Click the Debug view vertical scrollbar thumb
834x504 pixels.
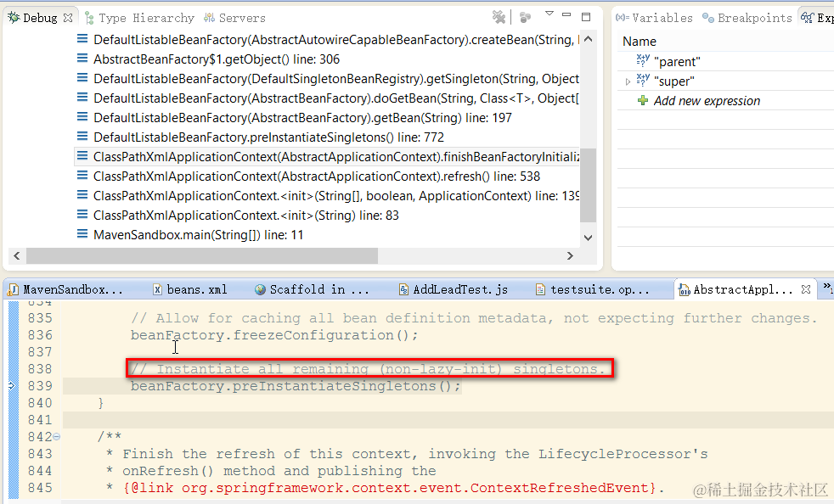point(588,184)
